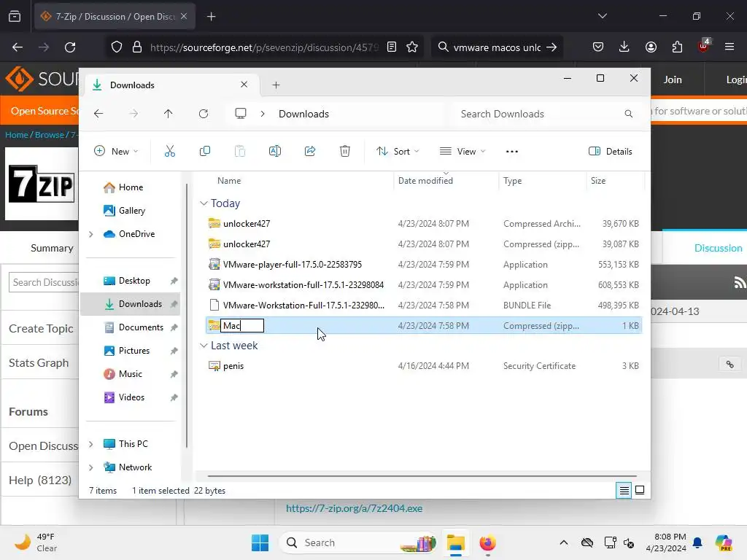Click the Rename icon in Explorer toolbar
The image size is (747, 560).
(x=275, y=152)
